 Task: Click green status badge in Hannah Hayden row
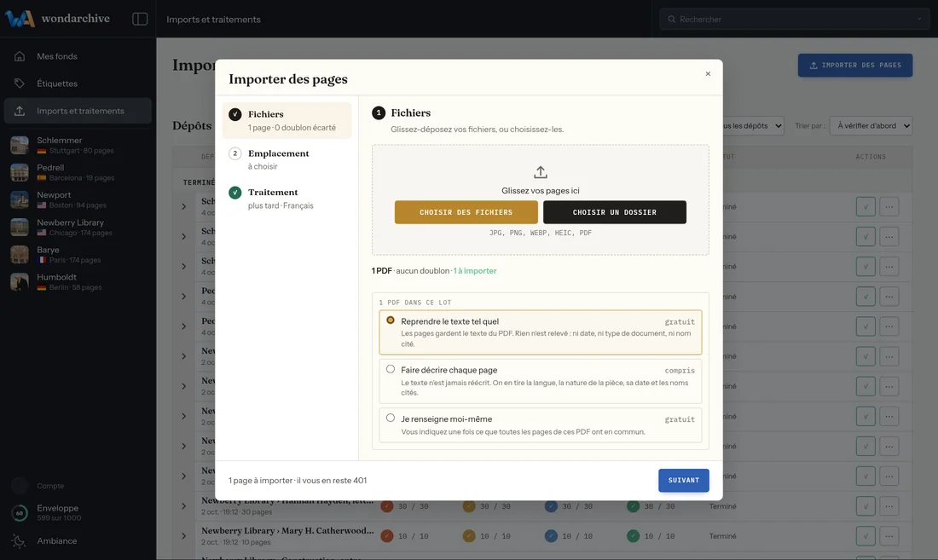pos(633,506)
